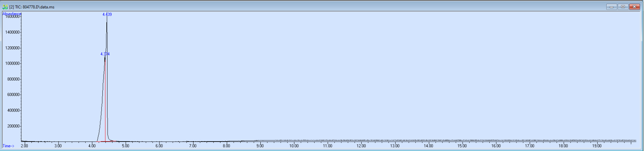
Task: Click the 600000 abundance axis value
Action: click(14, 95)
